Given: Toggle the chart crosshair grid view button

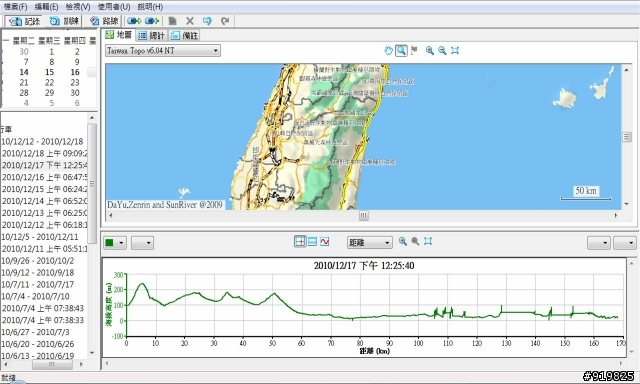Looking at the screenshot, I should (x=300, y=242).
